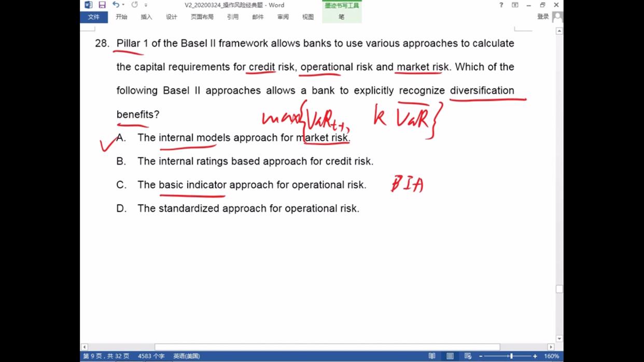Click answer option D about standardized approach
The width and height of the screenshot is (644, 362).
click(x=237, y=209)
